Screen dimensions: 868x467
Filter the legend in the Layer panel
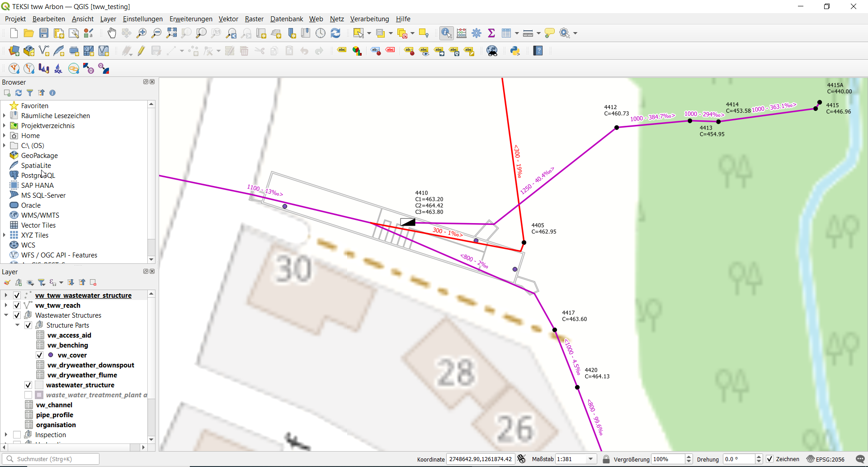pyautogui.click(x=42, y=282)
